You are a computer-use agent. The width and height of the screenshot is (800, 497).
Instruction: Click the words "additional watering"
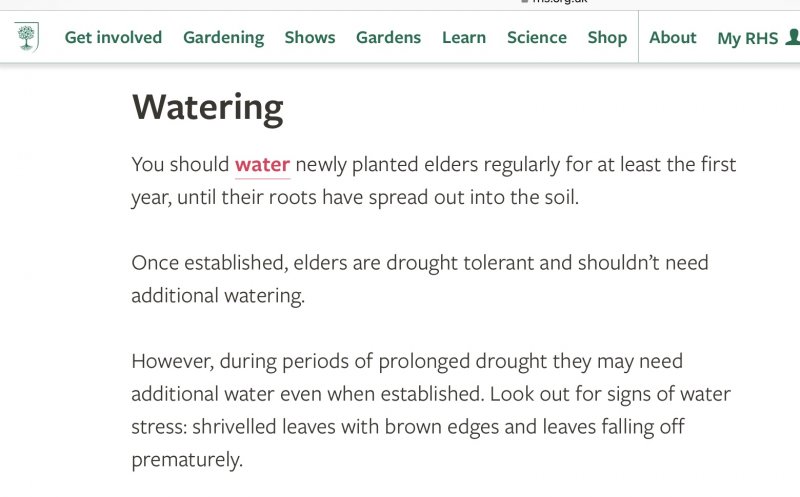pyautogui.click(x=217, y=296)
